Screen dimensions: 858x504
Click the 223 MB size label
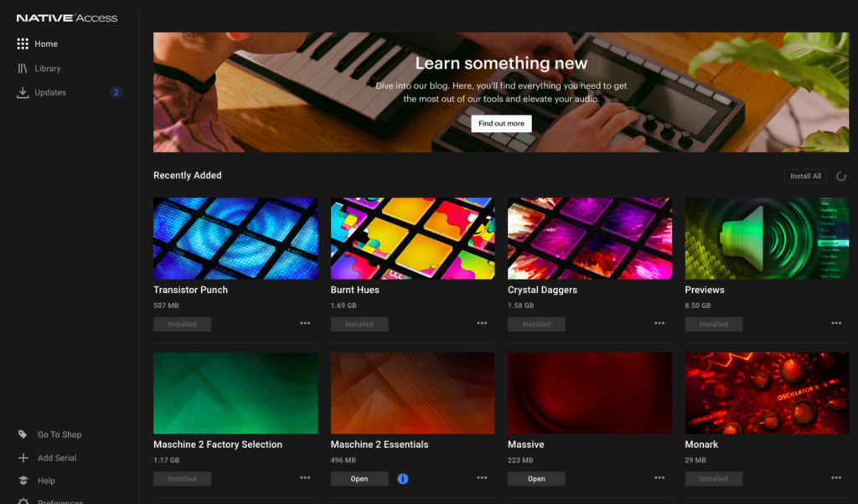[x=520, y=460]
